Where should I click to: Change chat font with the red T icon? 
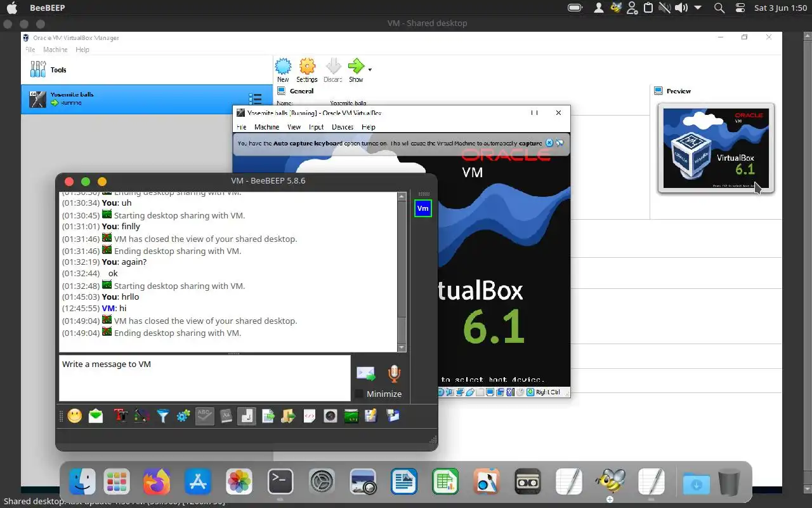click(121, 416)
